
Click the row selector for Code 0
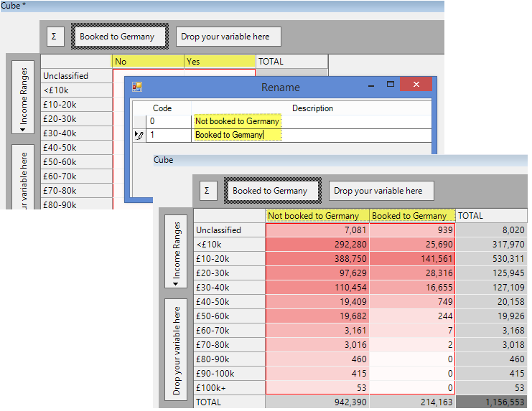click(x=139, y=121)
